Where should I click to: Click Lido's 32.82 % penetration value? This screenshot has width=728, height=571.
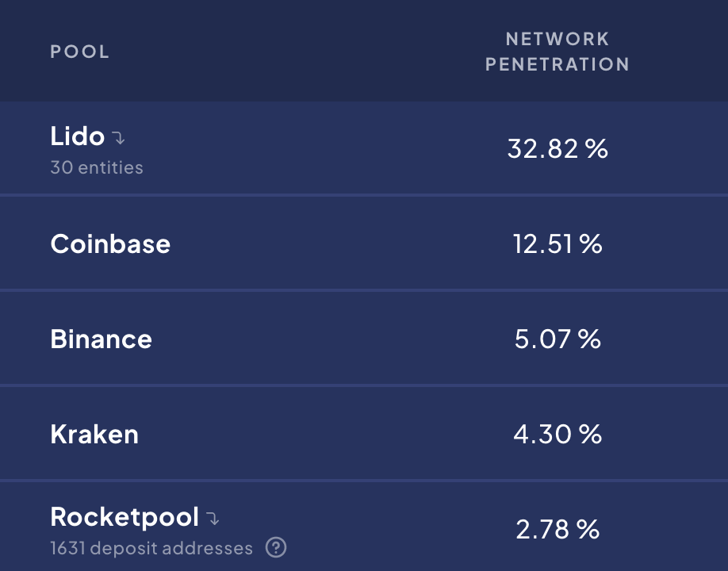tap(557, 148)
